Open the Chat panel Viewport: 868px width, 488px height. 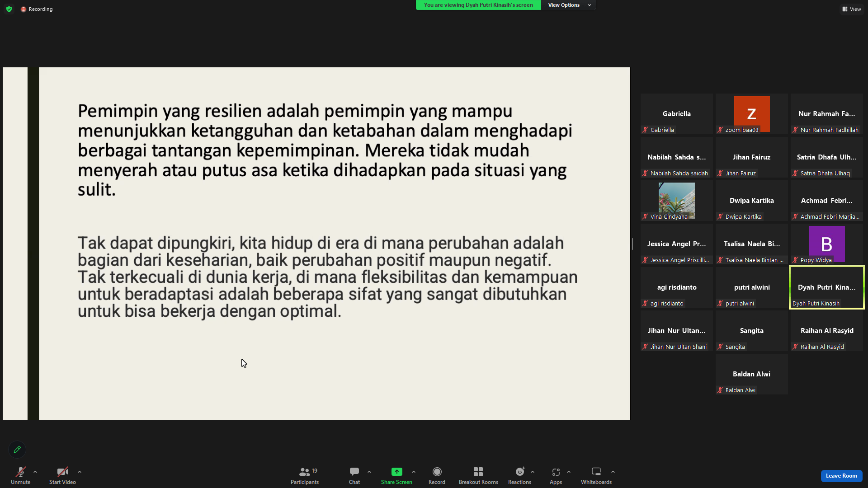point(354,475)
